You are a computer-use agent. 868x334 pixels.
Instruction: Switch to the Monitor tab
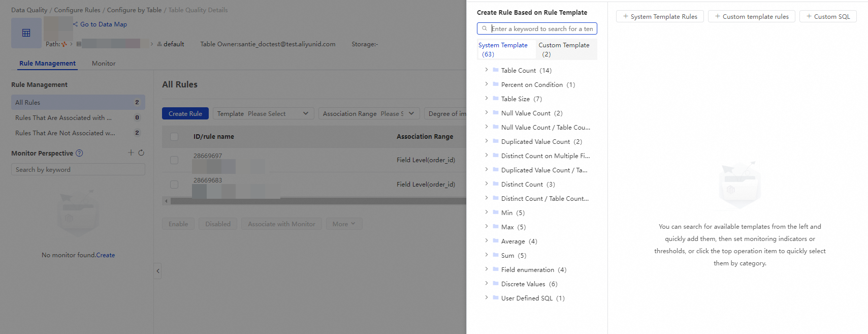pos(104,64)
